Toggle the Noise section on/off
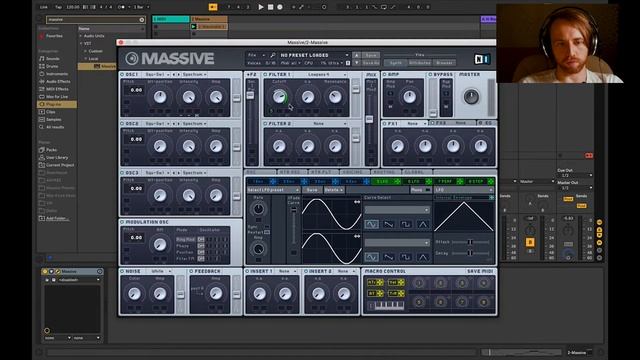This screenshot has height=360, width=640. pyautogui.click(x=122, y=271)
